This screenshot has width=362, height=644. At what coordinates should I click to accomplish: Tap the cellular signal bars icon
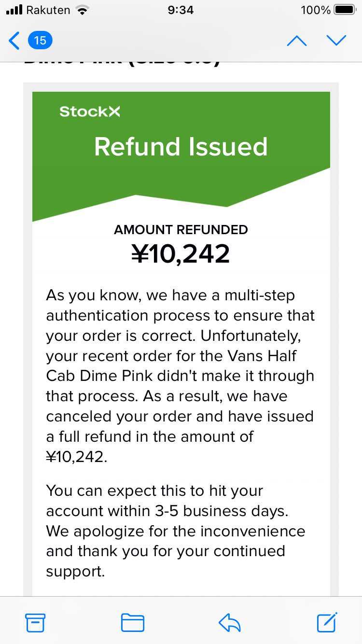tap(14, 10)
